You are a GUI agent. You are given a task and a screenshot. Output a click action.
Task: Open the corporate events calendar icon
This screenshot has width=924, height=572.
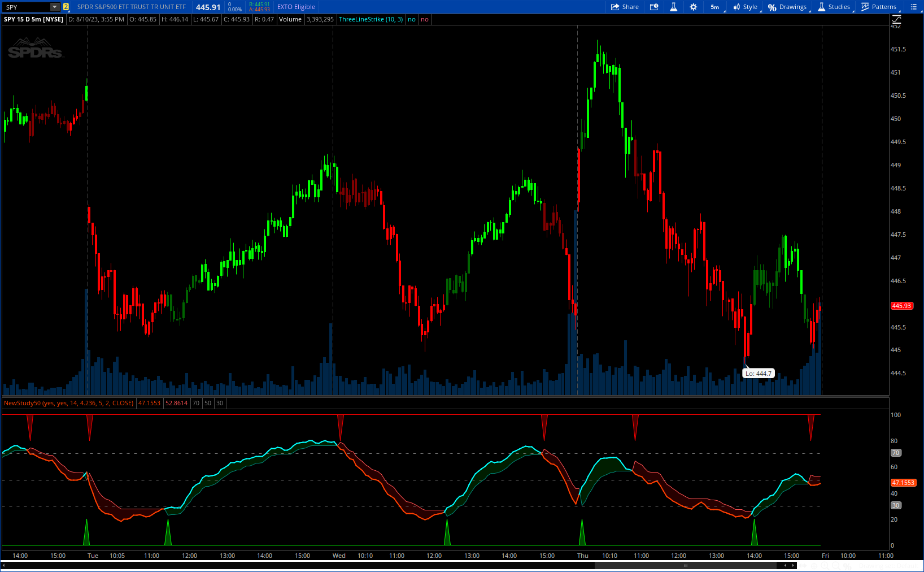(x=654, y=7)
